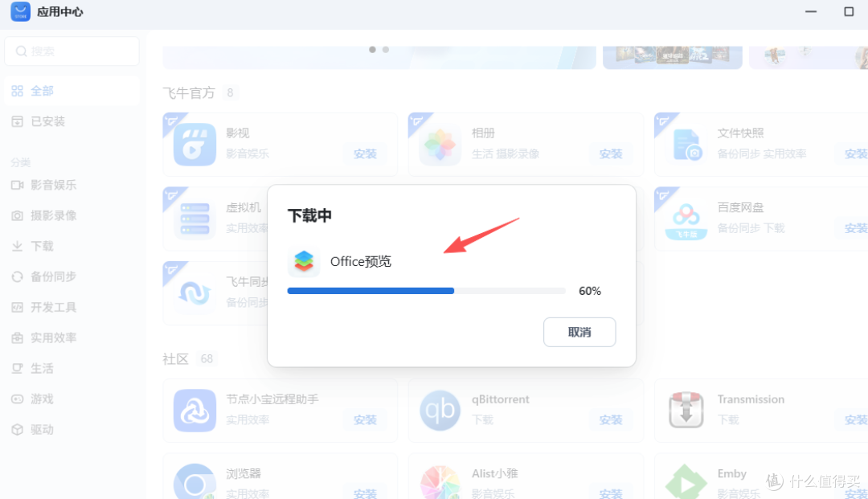Click the Office预览 app icon in dialog
Image resolution: width=868 pixels, height=499 pixels.
pos(304,261)
